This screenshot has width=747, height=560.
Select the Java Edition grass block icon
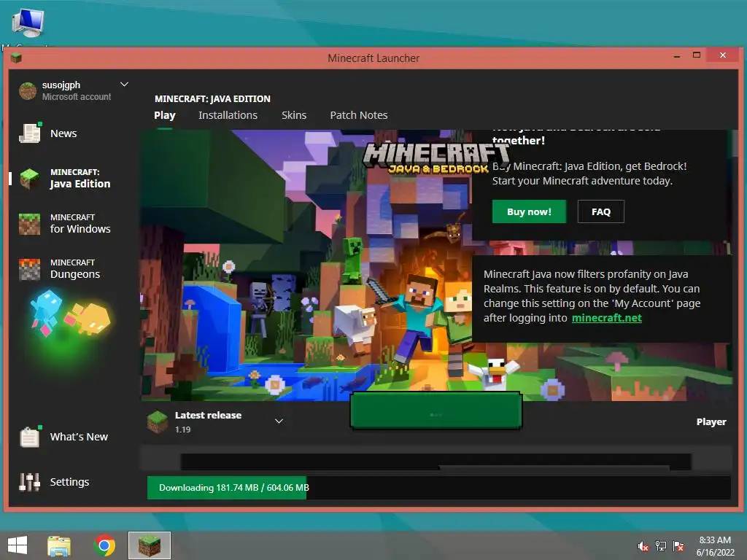click(29, 179)
